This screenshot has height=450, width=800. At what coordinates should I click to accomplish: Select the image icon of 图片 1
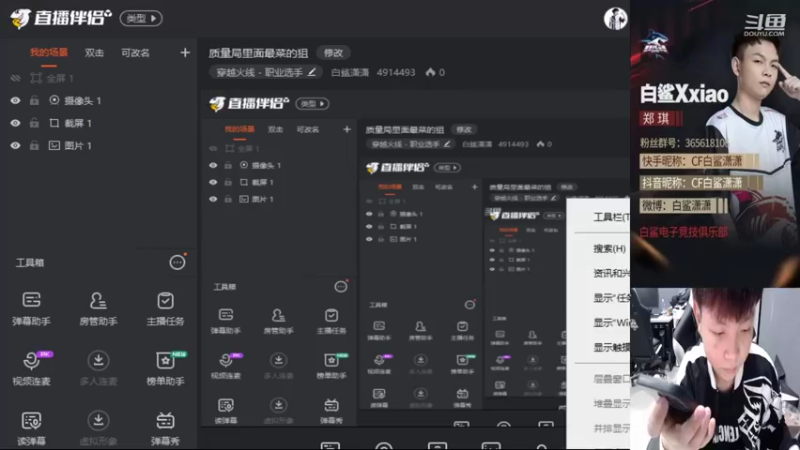point(54,145)
